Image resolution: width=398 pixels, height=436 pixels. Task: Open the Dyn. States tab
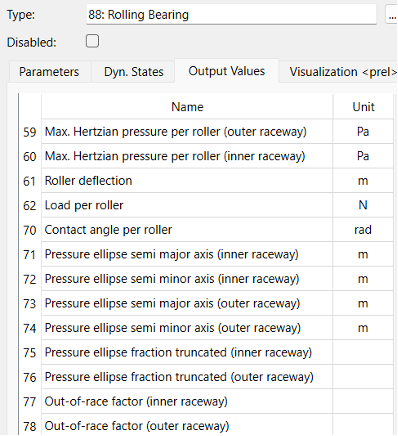point(134,72)
